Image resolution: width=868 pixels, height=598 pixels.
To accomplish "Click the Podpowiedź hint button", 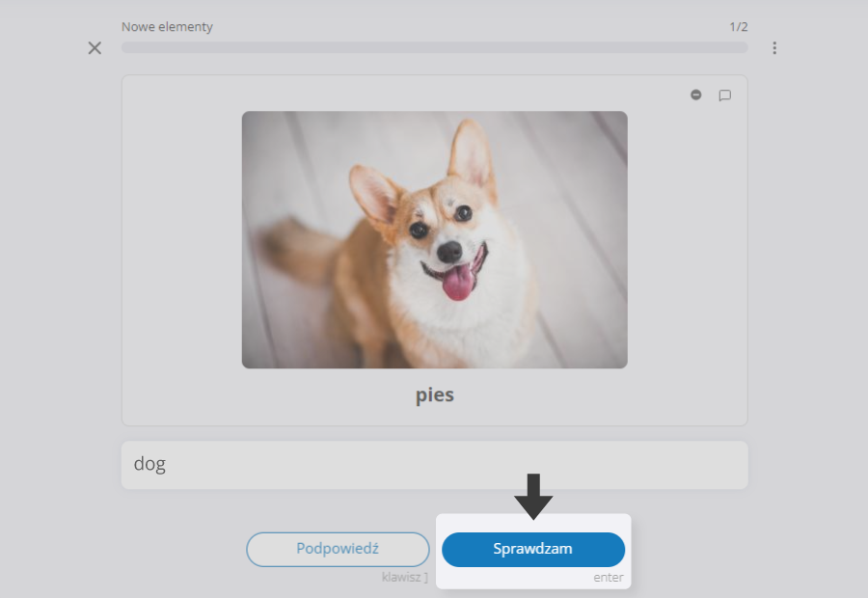I will click(x=338, y=549).
